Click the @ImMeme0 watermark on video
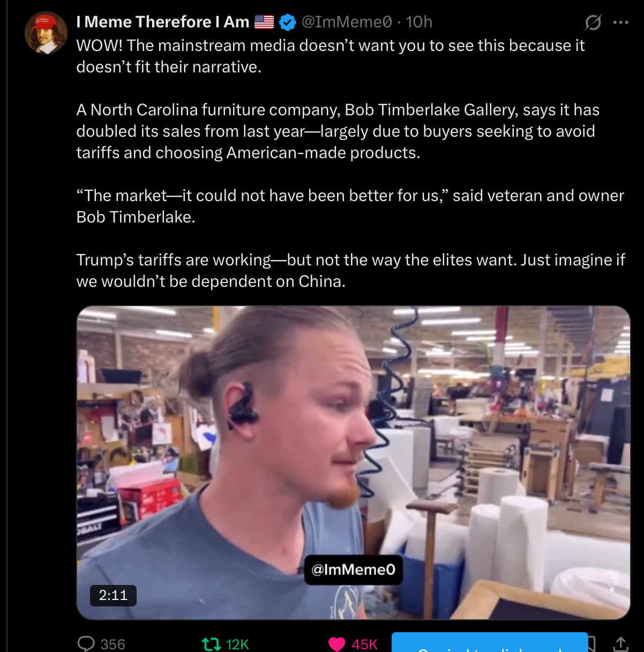This screenshot has height=652, width=644. [x=353, y=569]
